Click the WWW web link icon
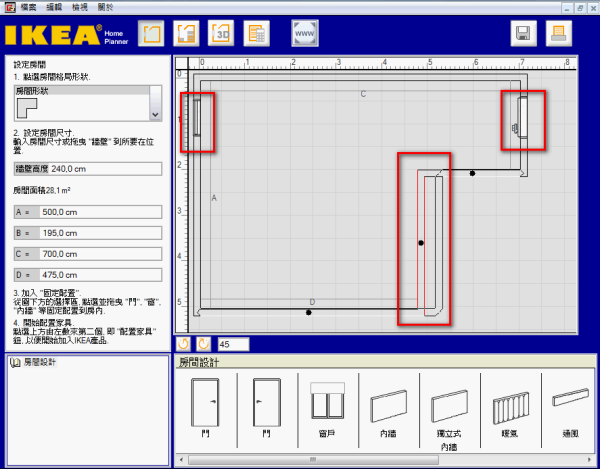This screenshot has height=469, width=600. (x=305, y=34)
